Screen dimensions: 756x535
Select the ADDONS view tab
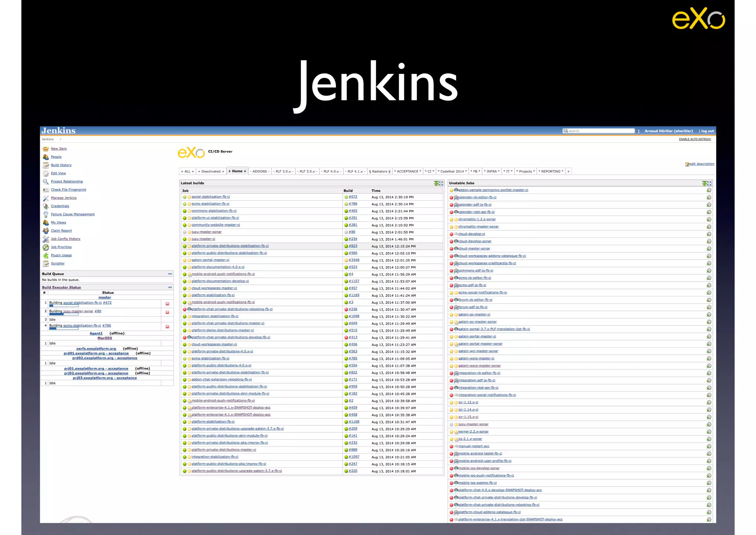(260, 171)
